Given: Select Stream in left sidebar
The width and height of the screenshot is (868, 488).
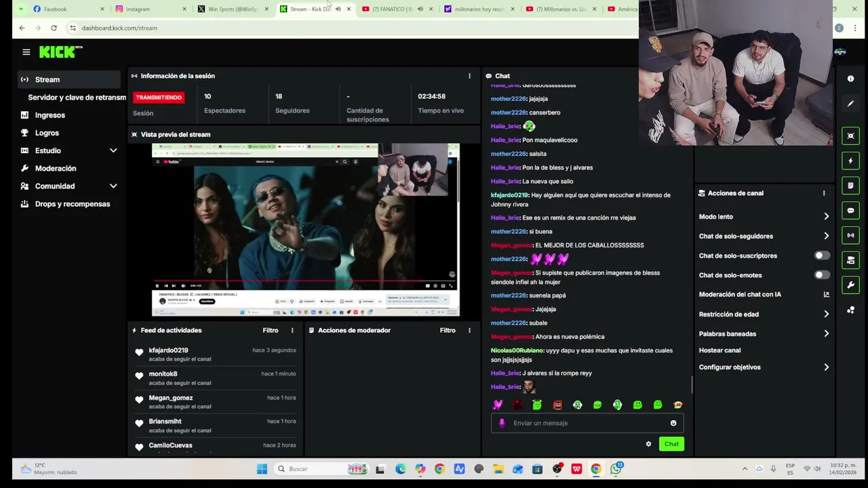Looking at the screenshot, I should tap(69, 79).
